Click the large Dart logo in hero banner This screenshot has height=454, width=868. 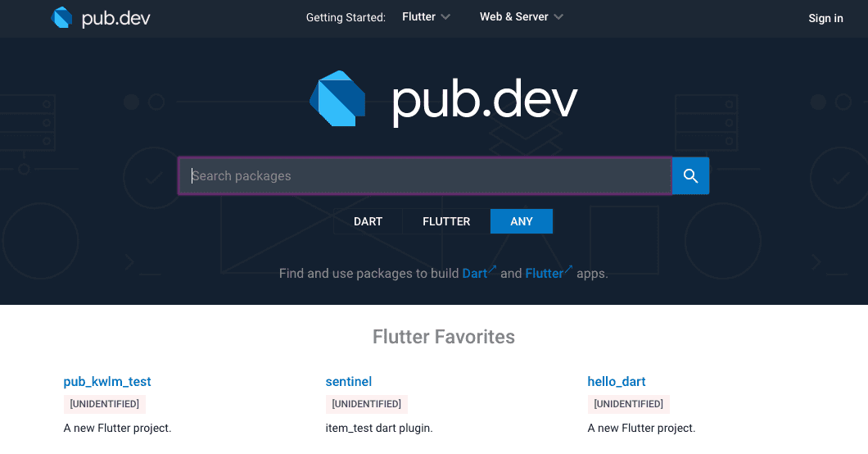click(x=337, y=98)
